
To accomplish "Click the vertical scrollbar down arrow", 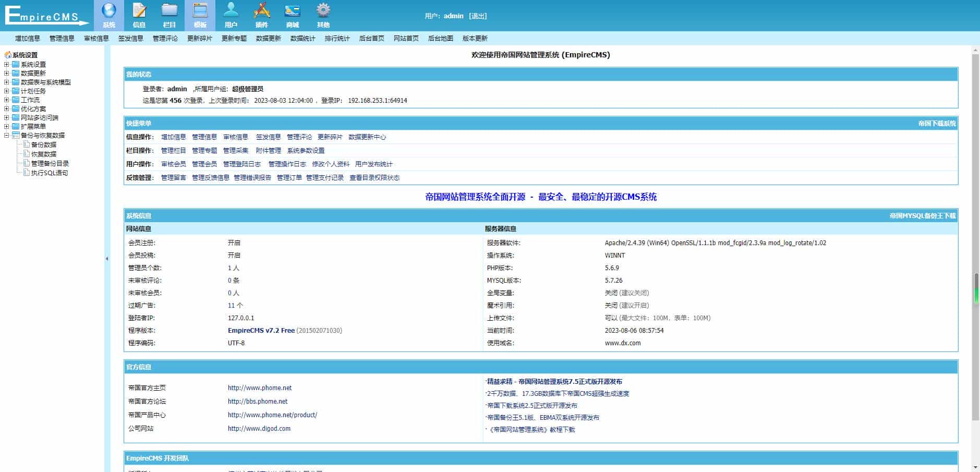I will pyautogui.click(x=975, y=467).
